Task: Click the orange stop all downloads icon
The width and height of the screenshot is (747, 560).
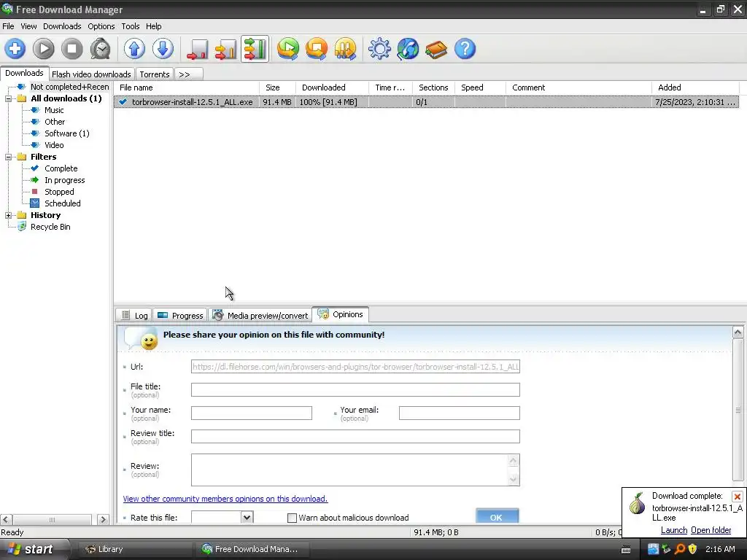Action: tap(317, 49)
